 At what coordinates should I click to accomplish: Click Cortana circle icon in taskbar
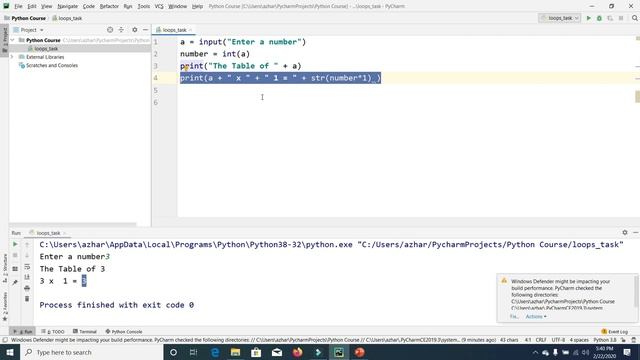pyautogui.click(x=173, y=352)
